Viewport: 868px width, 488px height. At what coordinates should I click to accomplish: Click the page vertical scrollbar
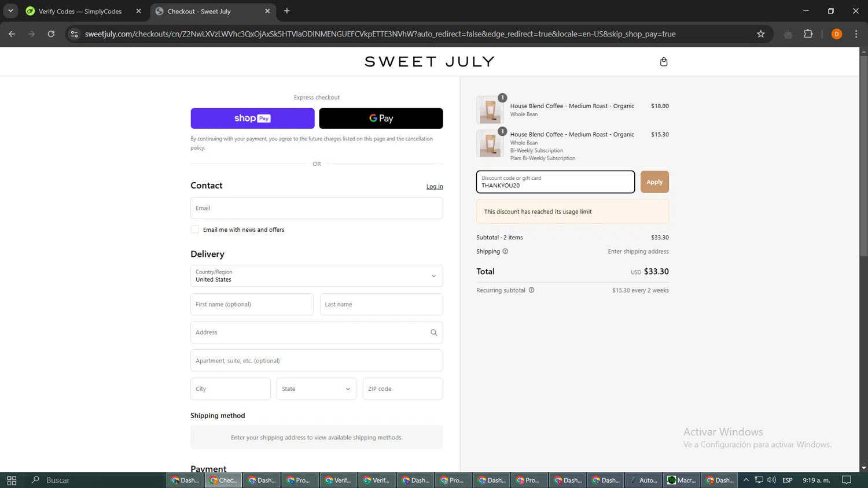(x=863, y=156)
